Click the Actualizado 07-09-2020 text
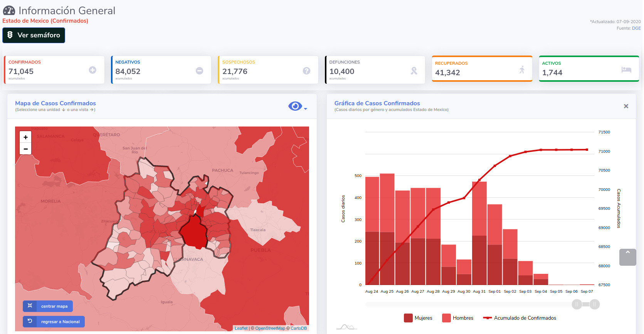Screen dimensions: 644x334 pos(615,22)
